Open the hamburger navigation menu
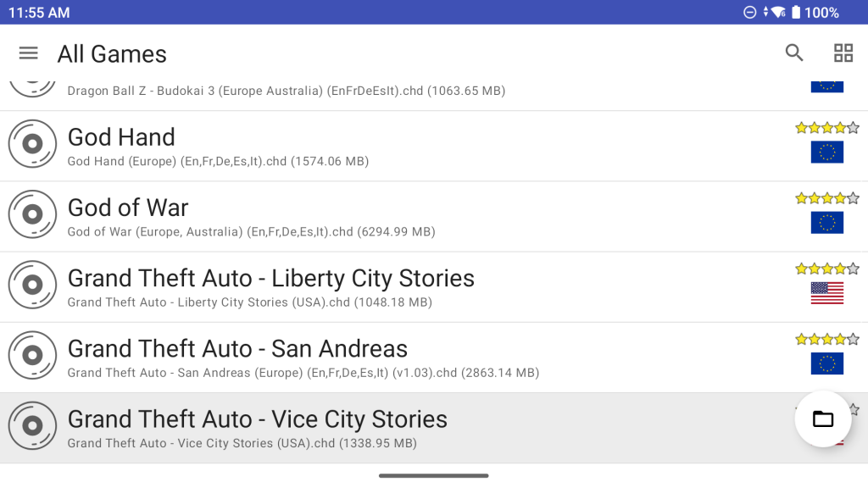 point(28,53)
